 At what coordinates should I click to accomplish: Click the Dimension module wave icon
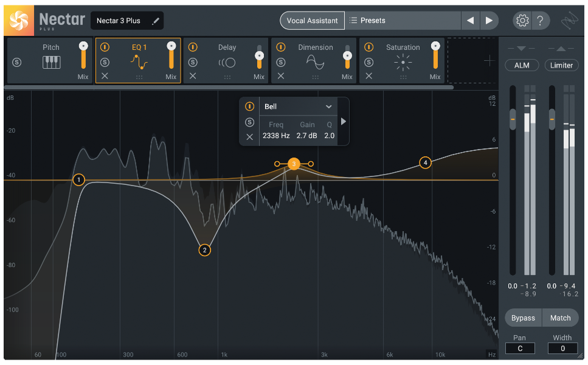coord(315,62)
